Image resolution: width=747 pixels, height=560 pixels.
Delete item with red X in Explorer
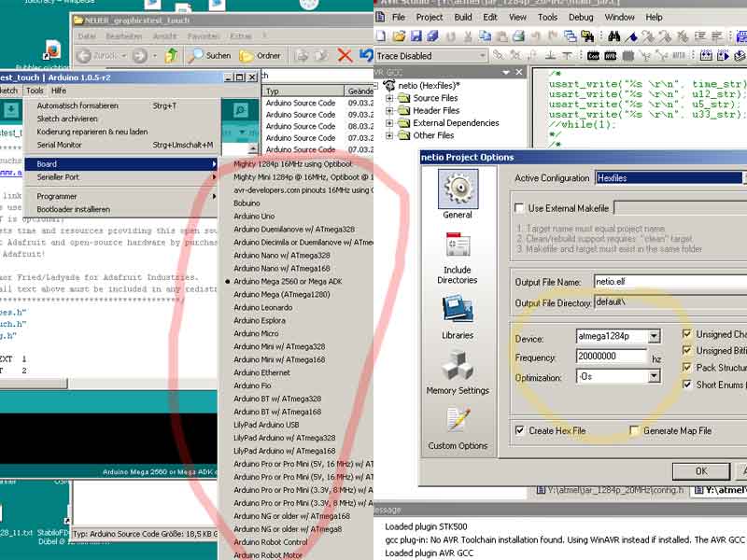coord(345,56)
